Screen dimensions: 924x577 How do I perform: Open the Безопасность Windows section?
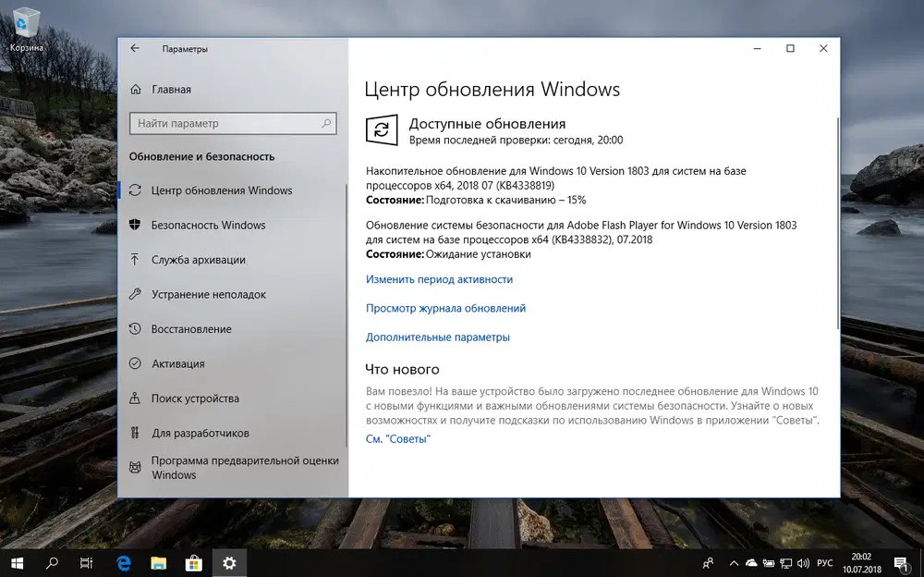click(x=208, y=225)
